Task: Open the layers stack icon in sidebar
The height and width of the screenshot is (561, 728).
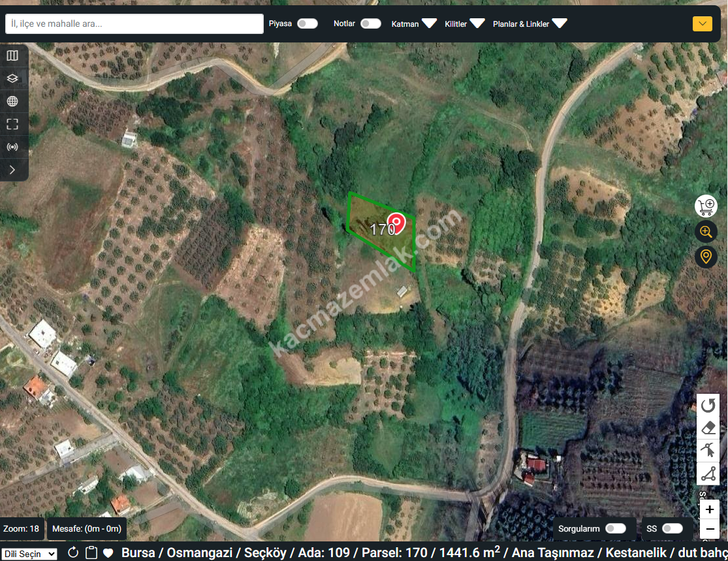Action: [12, 78]
